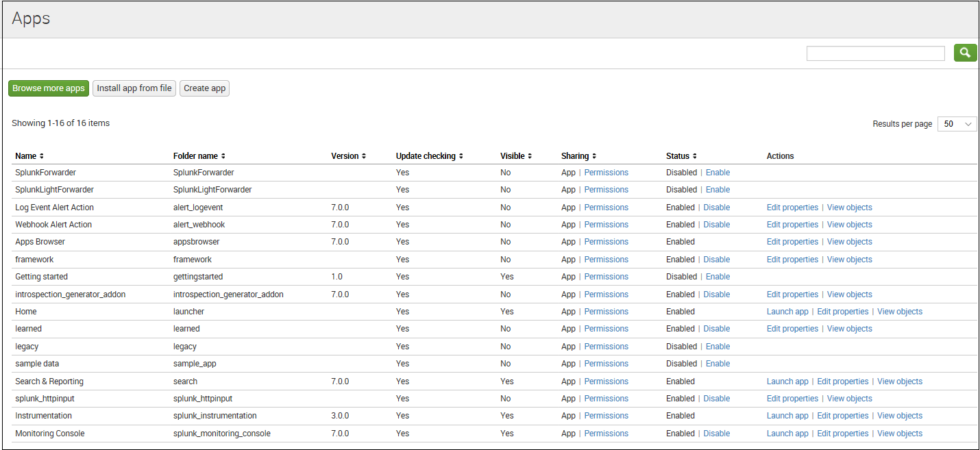Disable the learned app

[716, 329]
